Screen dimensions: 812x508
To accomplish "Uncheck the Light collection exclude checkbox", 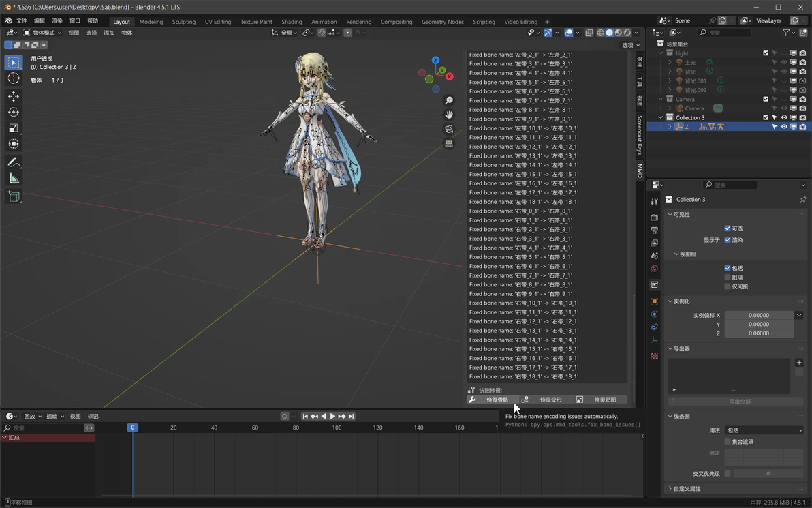I will [766, 53].
